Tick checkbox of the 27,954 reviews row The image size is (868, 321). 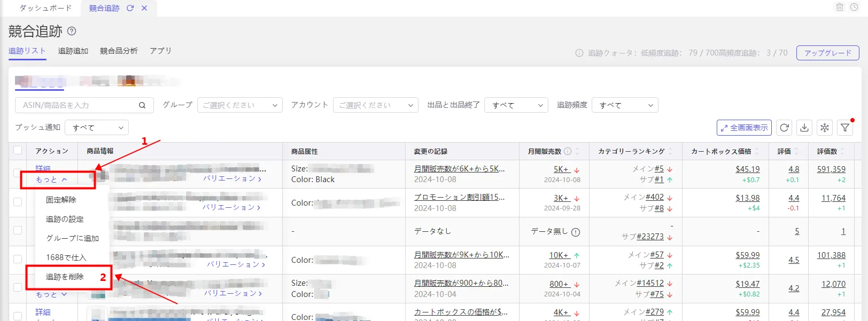[x=18, y=316]
